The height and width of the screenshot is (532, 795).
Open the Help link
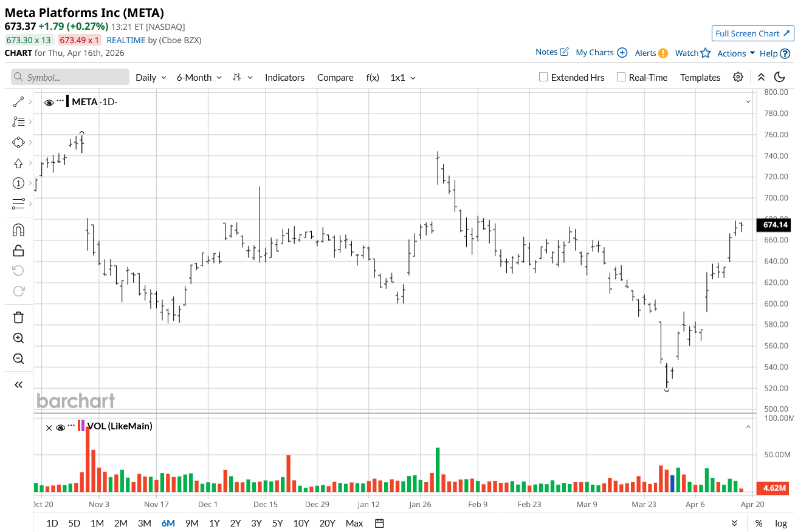coord(775,53)
